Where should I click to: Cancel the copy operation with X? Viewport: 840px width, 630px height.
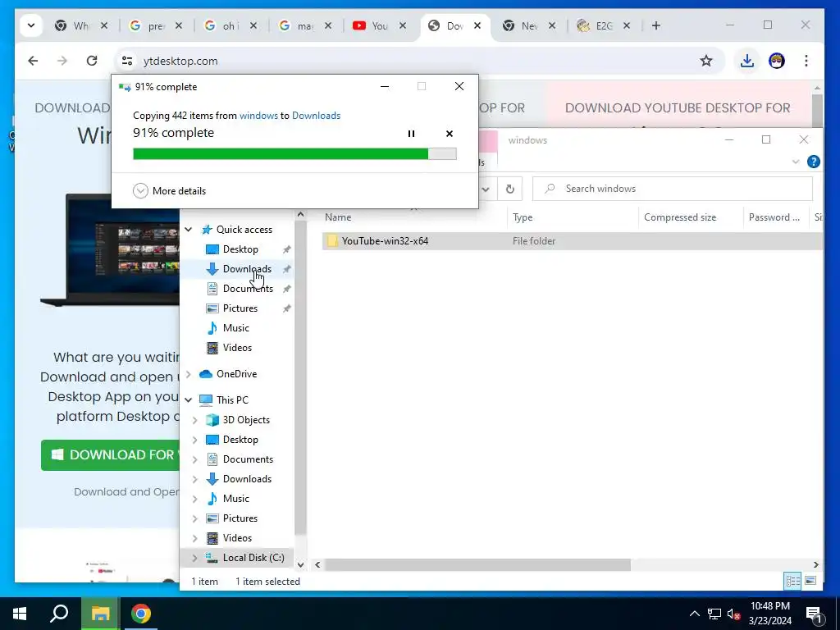450,134
